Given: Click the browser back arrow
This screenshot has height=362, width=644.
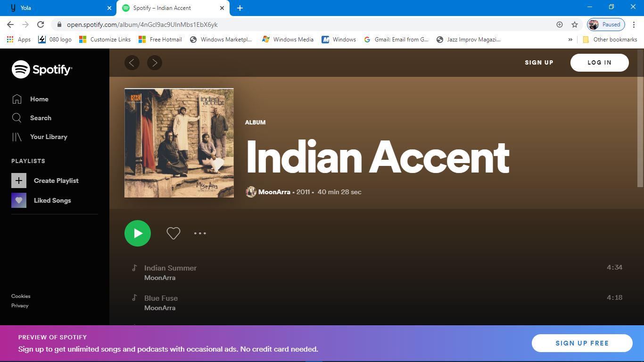Looking at the screenshot, I should [10, 25].
